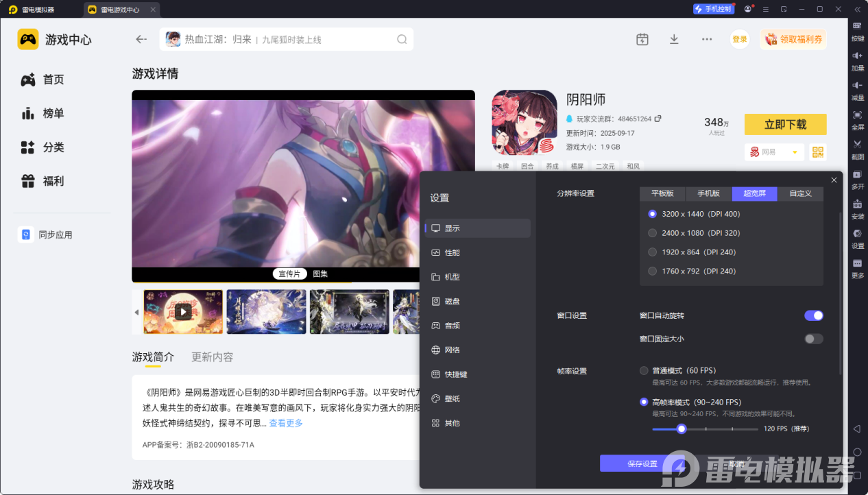
Task: Click the 立即下载 download button
Action: click(x=786, y=124)
